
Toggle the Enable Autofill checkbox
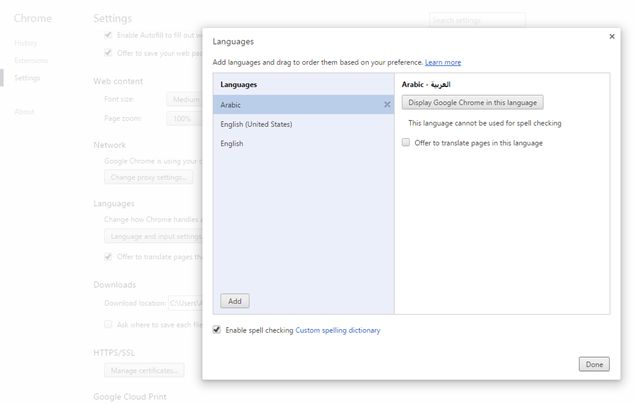(108, 35)
